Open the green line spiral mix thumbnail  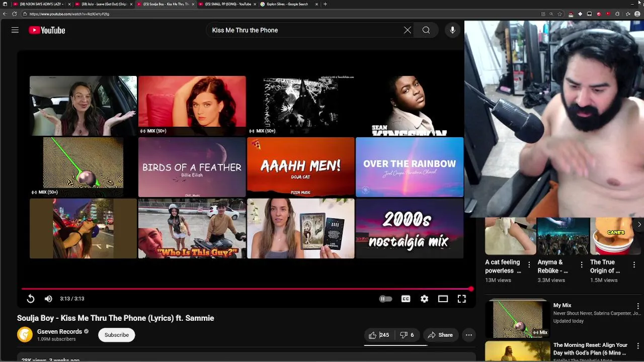tap(83, 167)
